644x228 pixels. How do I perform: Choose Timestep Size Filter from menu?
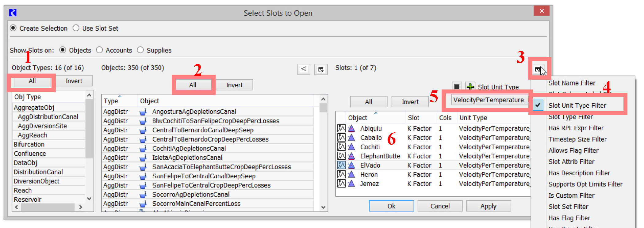click(577, 139)
